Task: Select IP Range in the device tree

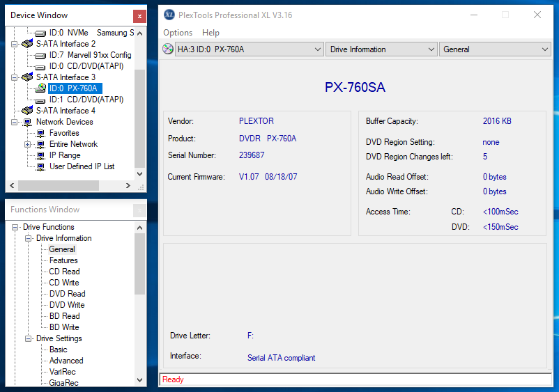Action: coord(65,155)
